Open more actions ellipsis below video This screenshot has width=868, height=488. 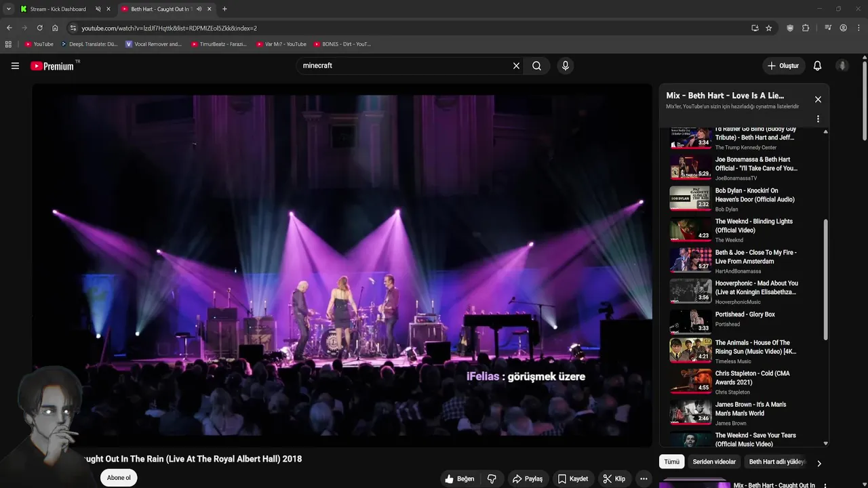[644, 479]
